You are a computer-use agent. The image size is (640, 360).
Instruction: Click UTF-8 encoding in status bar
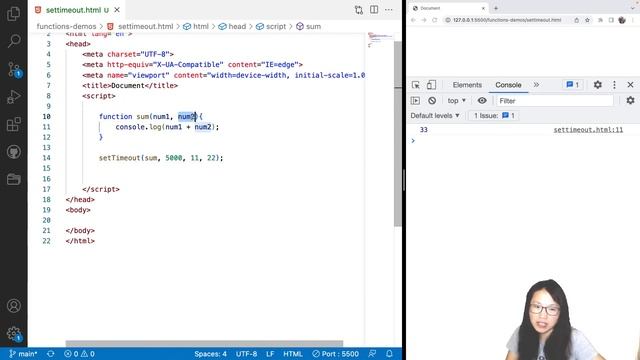246,353
